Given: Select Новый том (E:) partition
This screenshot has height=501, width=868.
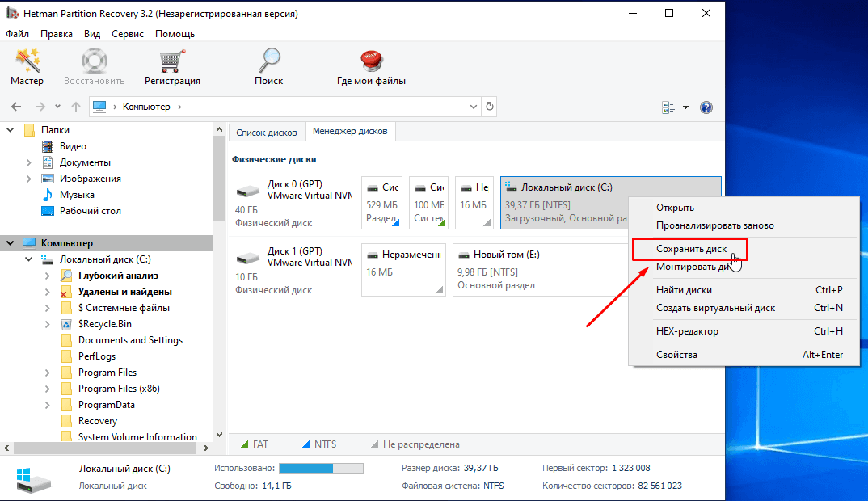Looking at the screenshot, I should (541, 270).
